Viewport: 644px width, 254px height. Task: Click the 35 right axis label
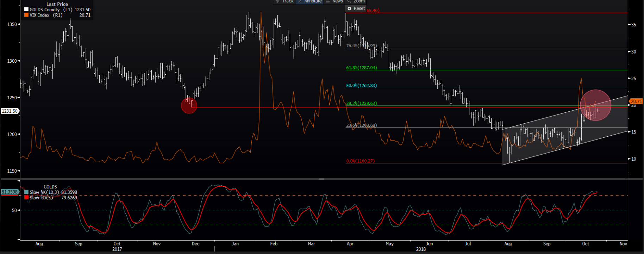634,25
